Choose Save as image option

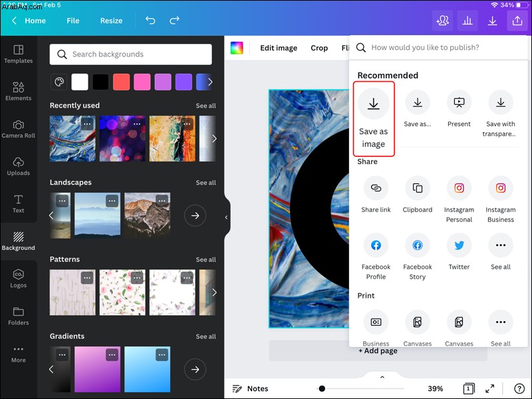coord(374,119)
